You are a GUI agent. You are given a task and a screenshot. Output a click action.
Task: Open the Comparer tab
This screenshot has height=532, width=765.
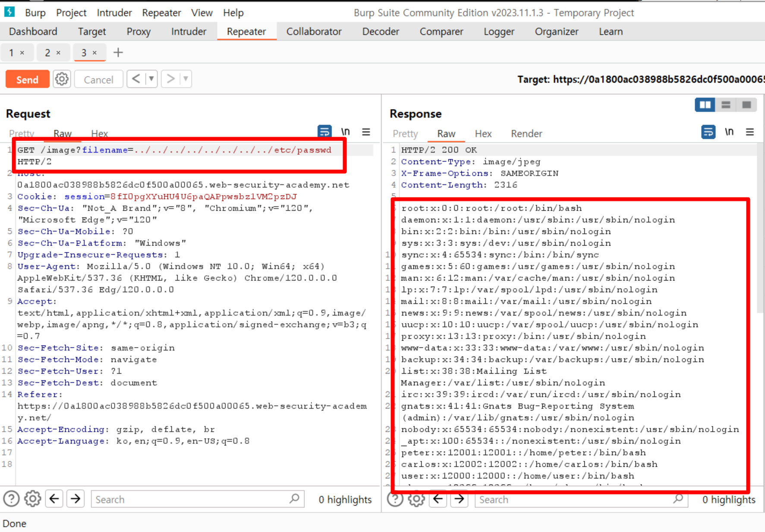click(x=441, y=31)
